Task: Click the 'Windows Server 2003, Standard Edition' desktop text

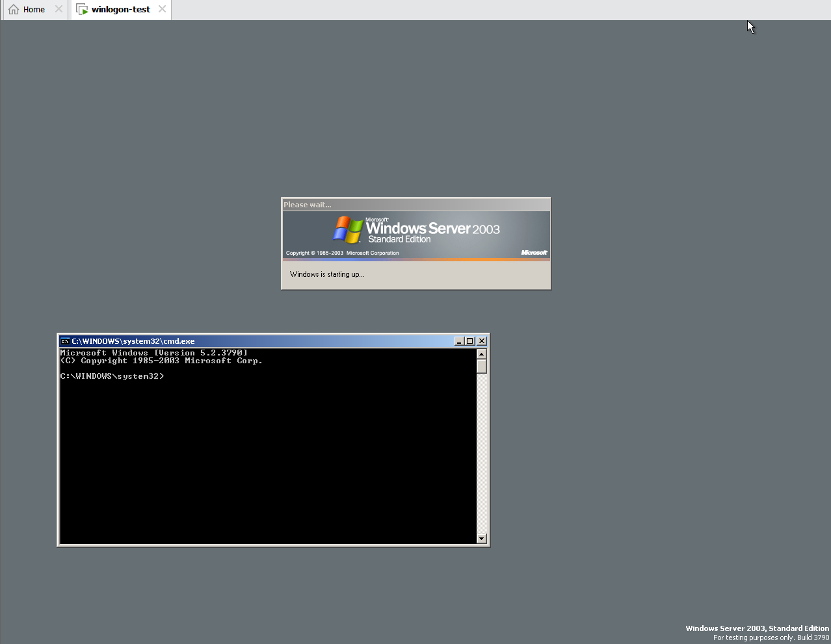Action: pyautogui.click(x=758, y=628)
